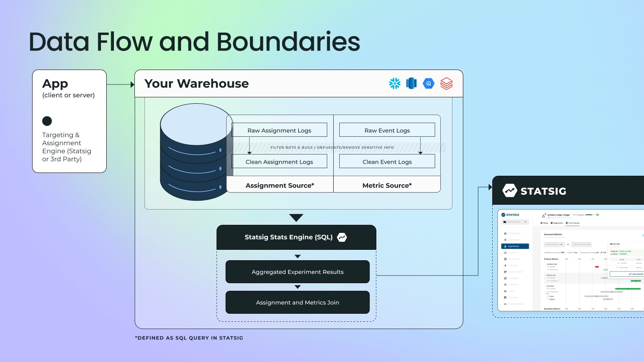Click the "*Defined as SQL query in Statsig" footnote
The height and width of the screenshot is (362, 644).
coord(189,338)
